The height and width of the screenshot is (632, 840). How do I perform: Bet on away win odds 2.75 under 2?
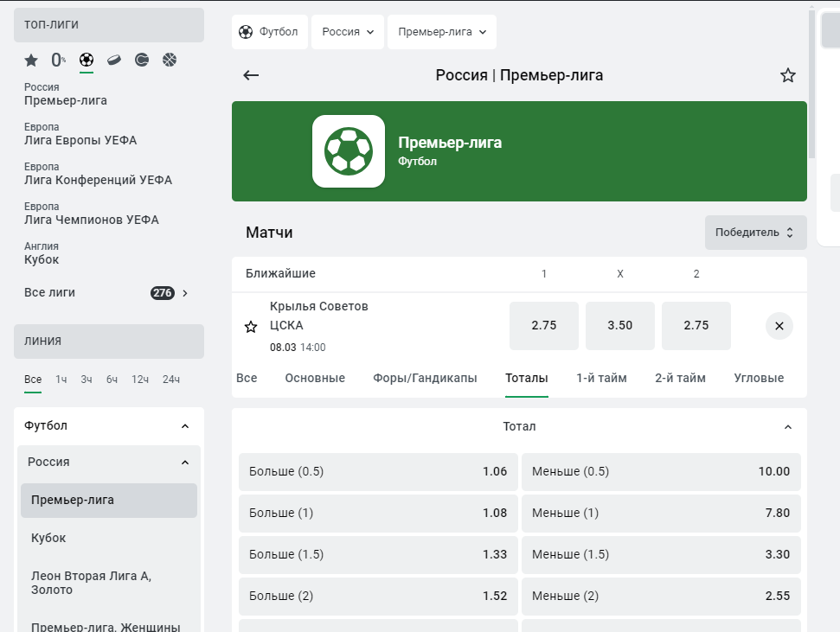[696, 326]
